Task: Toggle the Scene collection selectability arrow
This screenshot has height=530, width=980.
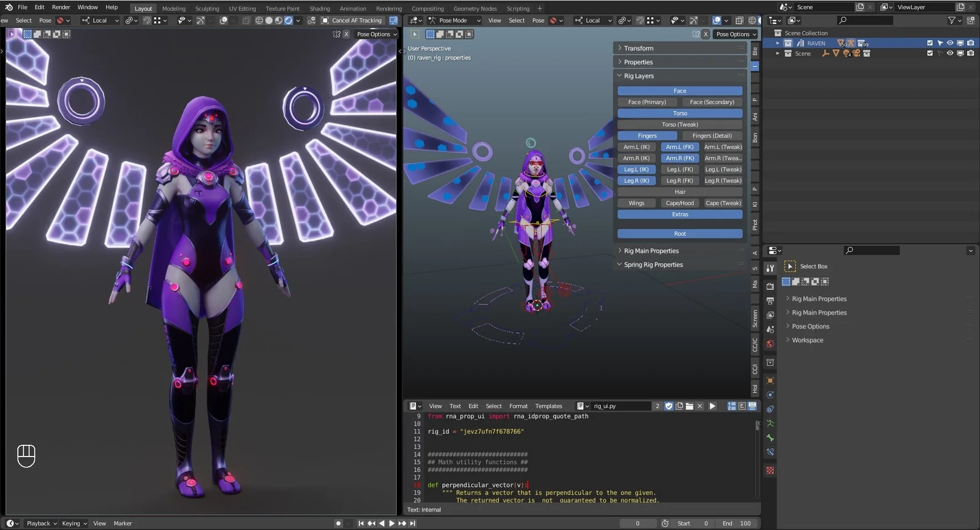Action: tap(940, 53)
